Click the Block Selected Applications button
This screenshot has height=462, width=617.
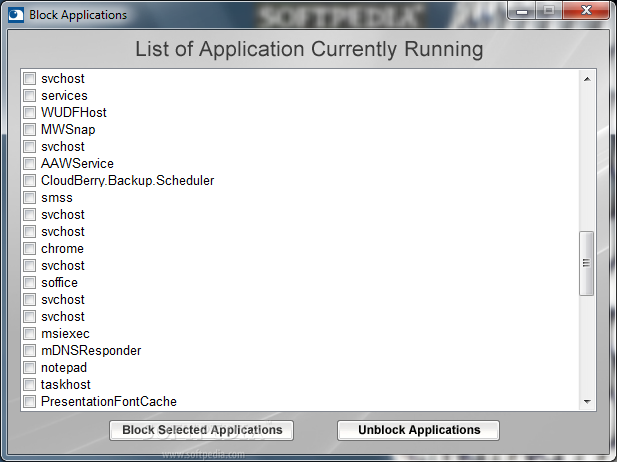(x=201, y=430)
